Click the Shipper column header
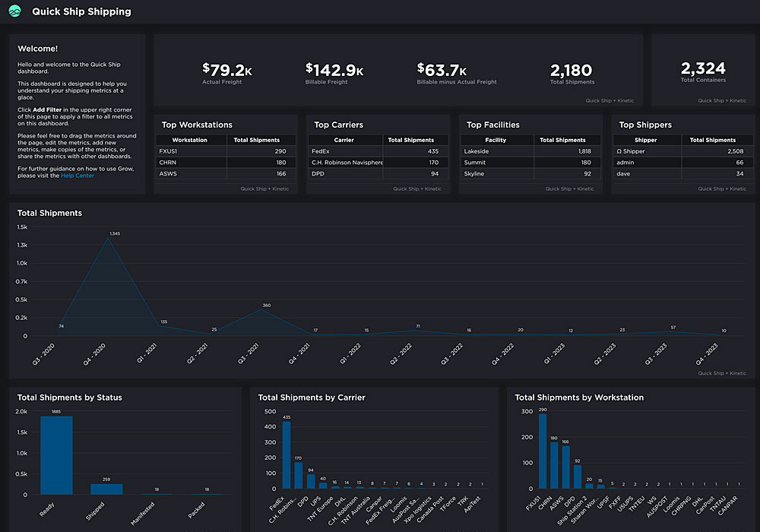Viewport: 760px width, 532px height. [x=645, y=140]
